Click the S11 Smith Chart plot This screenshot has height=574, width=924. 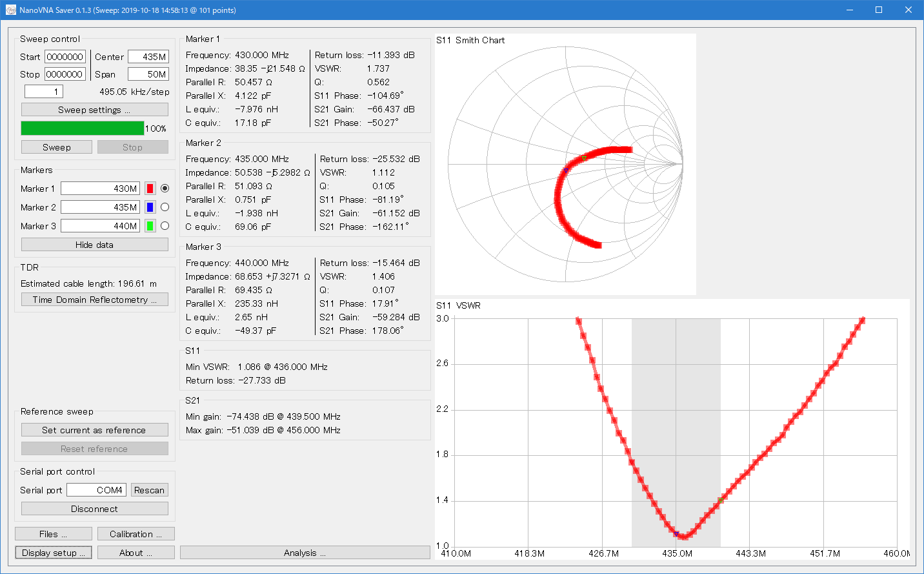pos(565,164)
